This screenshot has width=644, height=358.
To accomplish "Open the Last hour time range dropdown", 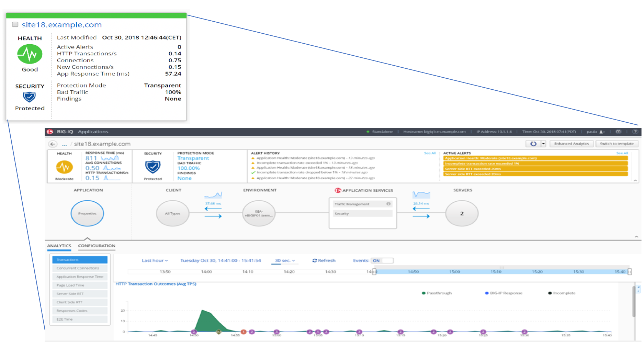I will (x=155, y=260).
